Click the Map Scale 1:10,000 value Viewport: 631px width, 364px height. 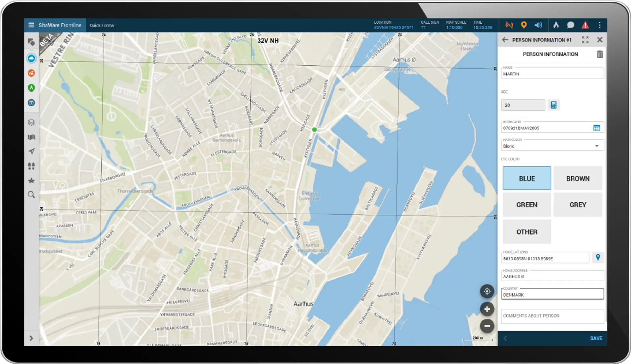point(454,28)
